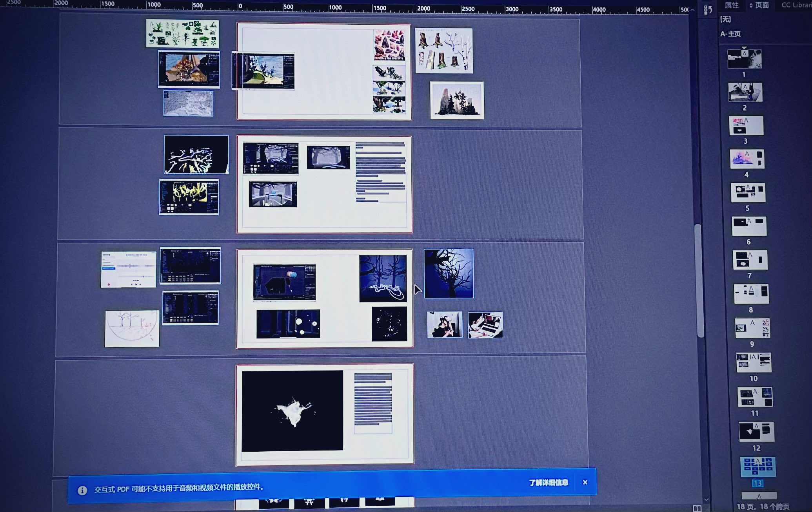Click the highlighted page 13 thumbnail

pyautogui.click(x=758, y=467)
